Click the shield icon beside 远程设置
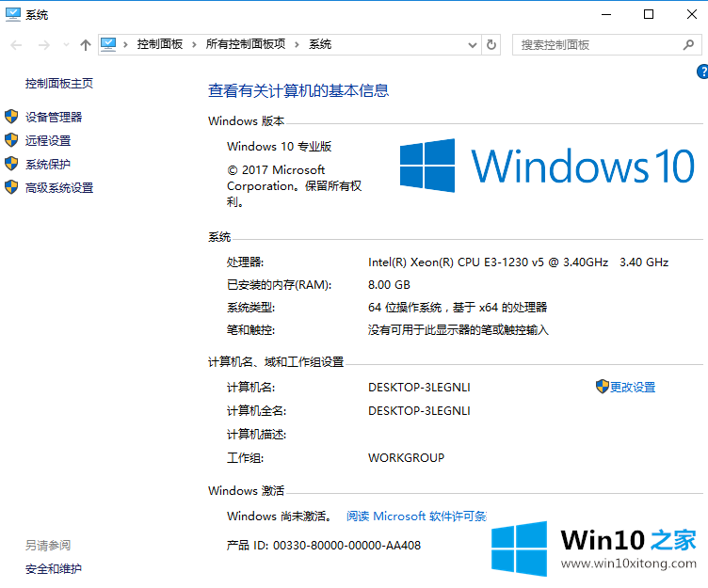Viewport: 708px width, 588px height. (11, 140)
